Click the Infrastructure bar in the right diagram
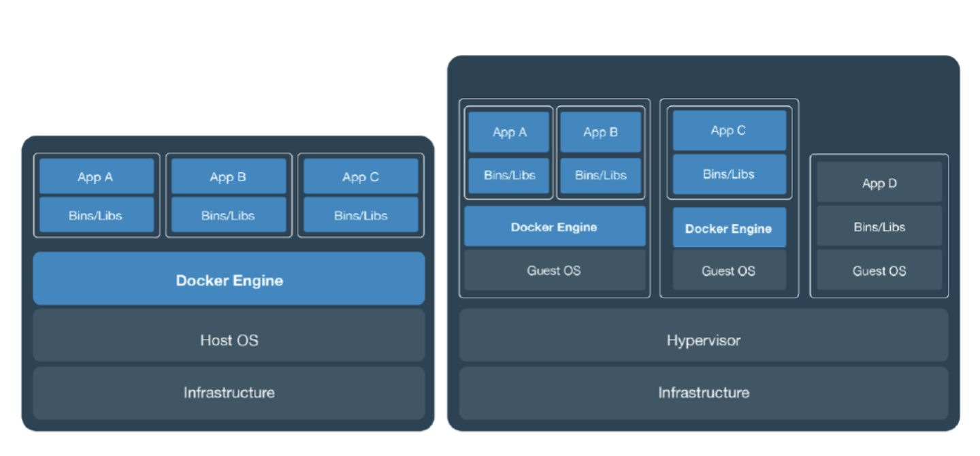 pos(703,393)
